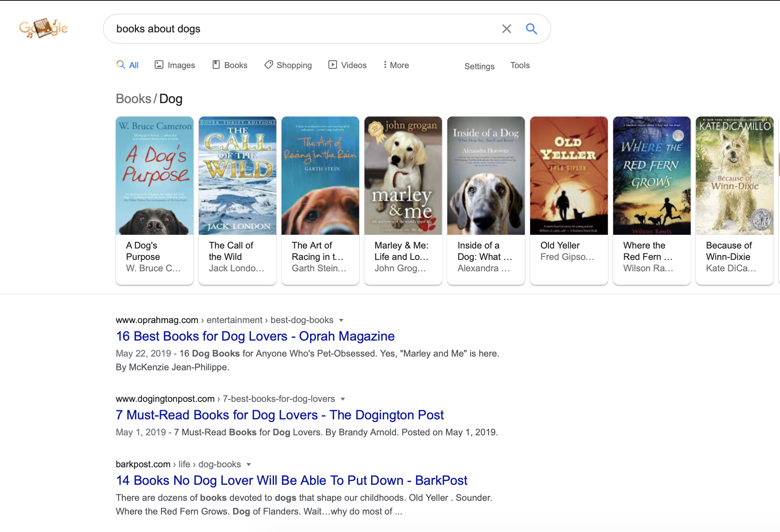Click 'The Call of the Wild' title text
This screenshot has height=532, width=780.
coord(231,251)
